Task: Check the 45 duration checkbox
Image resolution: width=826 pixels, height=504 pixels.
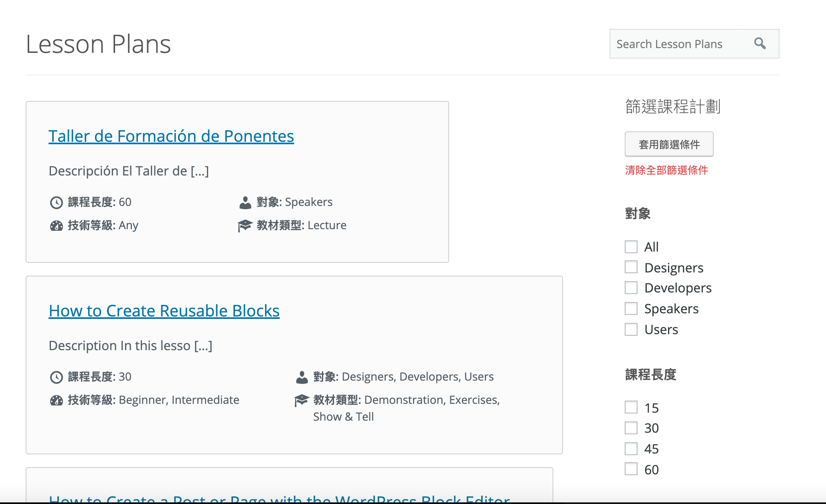Action: pos(631,449)
